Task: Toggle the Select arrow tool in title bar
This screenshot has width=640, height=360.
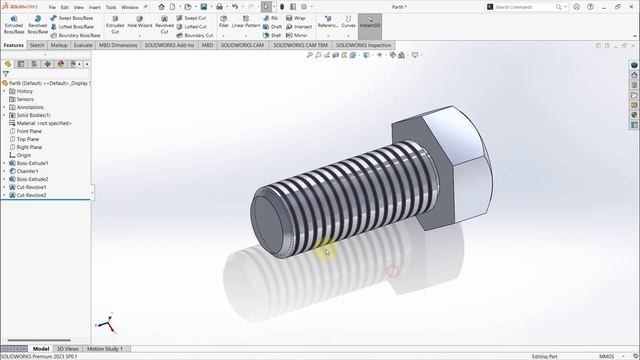Action: [266, 7]
